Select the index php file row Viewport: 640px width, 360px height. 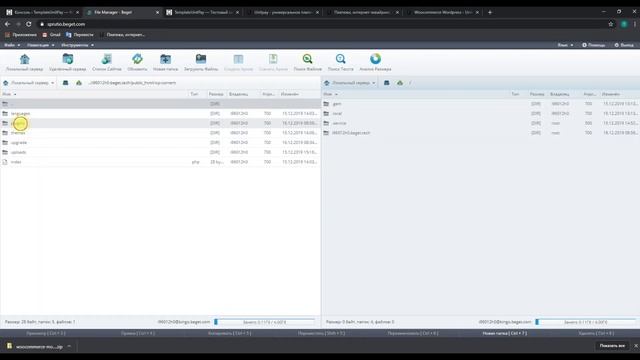tap(160, 162)
